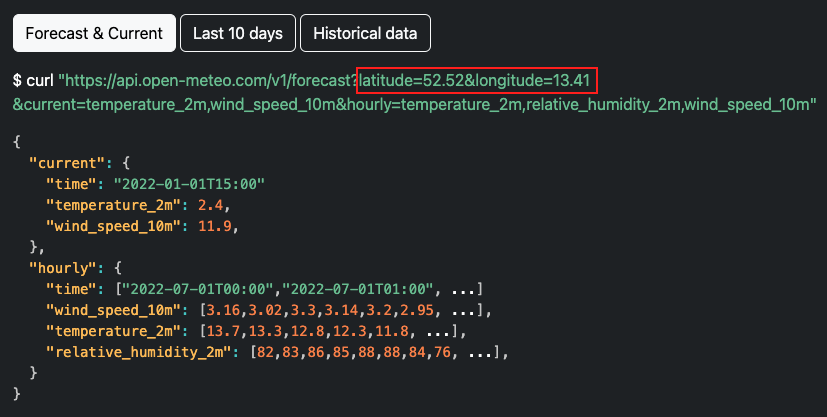Viewport: 827px width, 417px height.
Task: Click the "current" JSON key
Action: pos(67,163)
